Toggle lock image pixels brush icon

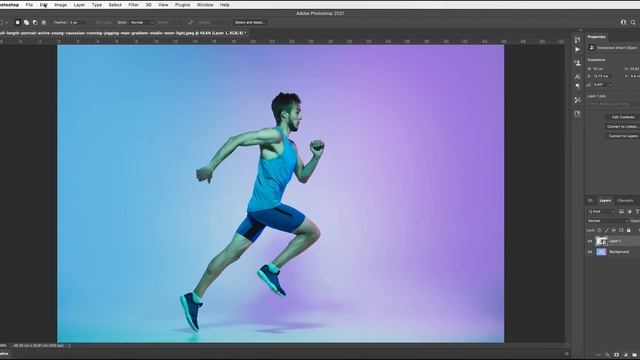point(607,230)
